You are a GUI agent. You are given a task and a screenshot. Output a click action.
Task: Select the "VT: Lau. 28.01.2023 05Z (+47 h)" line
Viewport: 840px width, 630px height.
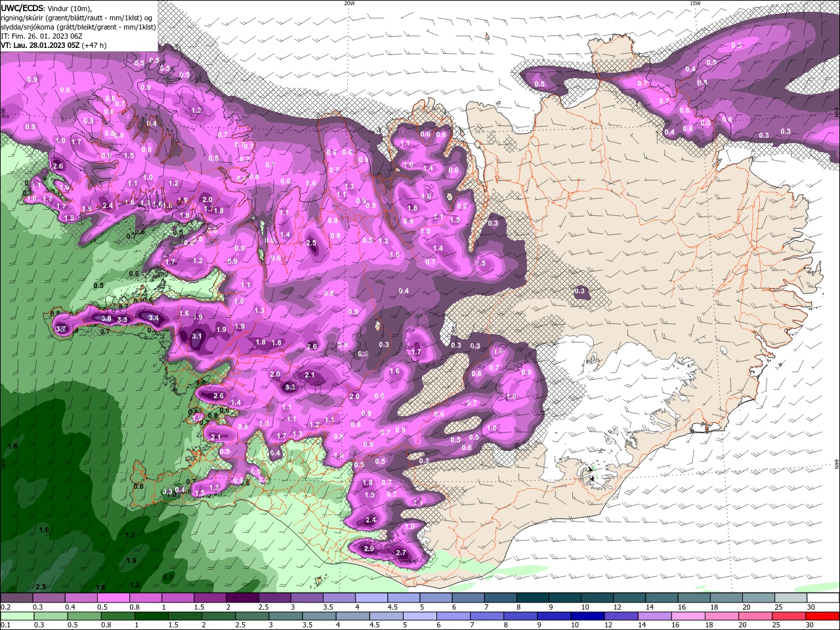(x=55, y=45)
